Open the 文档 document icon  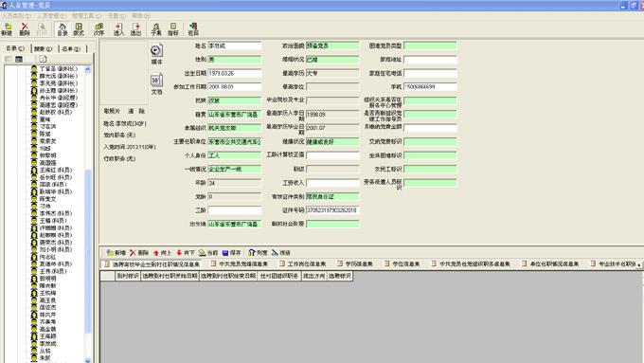click(156, 83)
